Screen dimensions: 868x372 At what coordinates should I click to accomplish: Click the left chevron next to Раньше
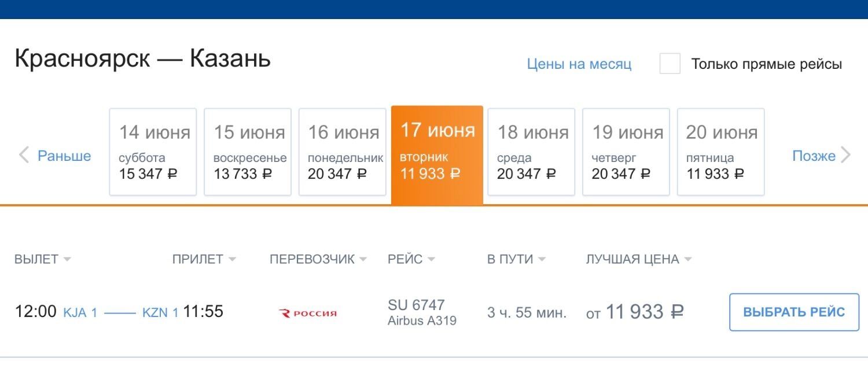point(24,155)
